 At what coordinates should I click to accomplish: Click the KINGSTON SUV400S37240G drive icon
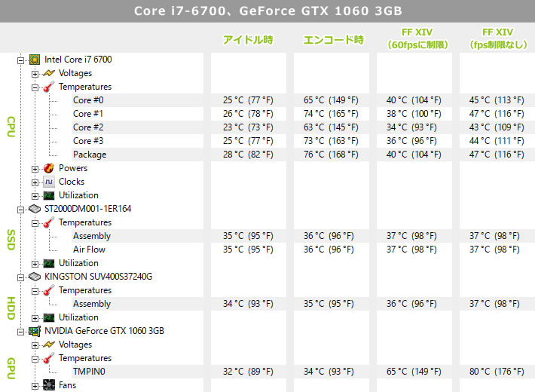(35, 277)
